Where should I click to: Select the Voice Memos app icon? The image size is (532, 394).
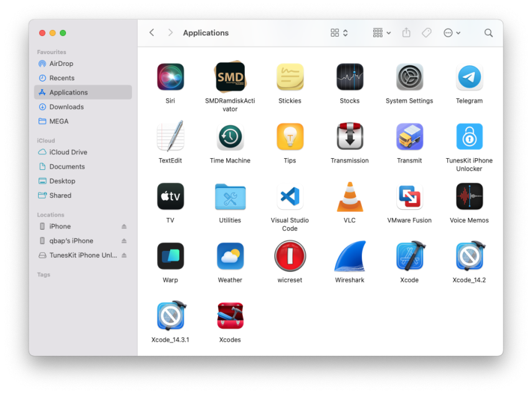[x=469, y=196]
